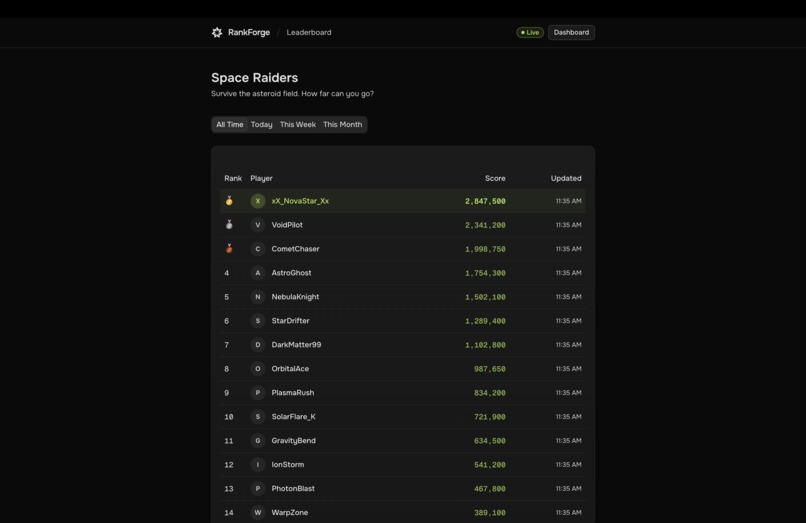Viewport: 806px width, 523px height.
Task: Click IonStorm's I avatar icon
Action: (258, 465)
